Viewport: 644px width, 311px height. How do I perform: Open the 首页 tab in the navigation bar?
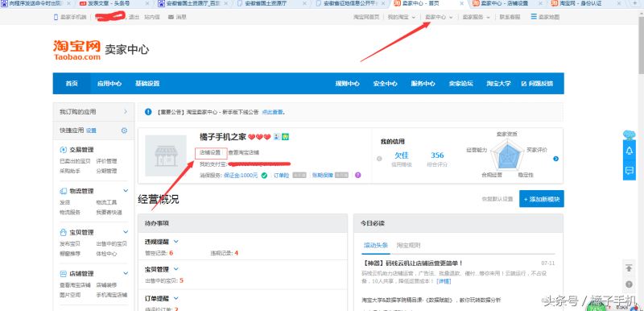(x=72, y=84)
